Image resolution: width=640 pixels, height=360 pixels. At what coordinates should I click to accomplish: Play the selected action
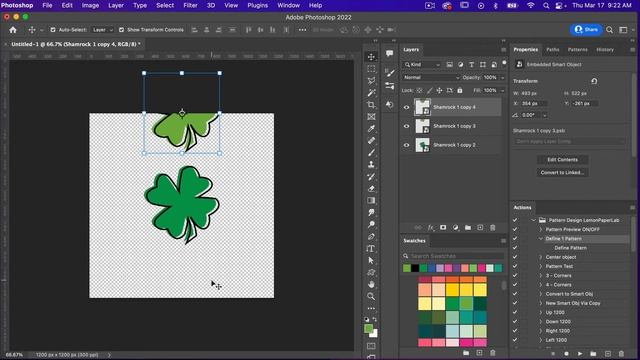[x=580, y=353]
